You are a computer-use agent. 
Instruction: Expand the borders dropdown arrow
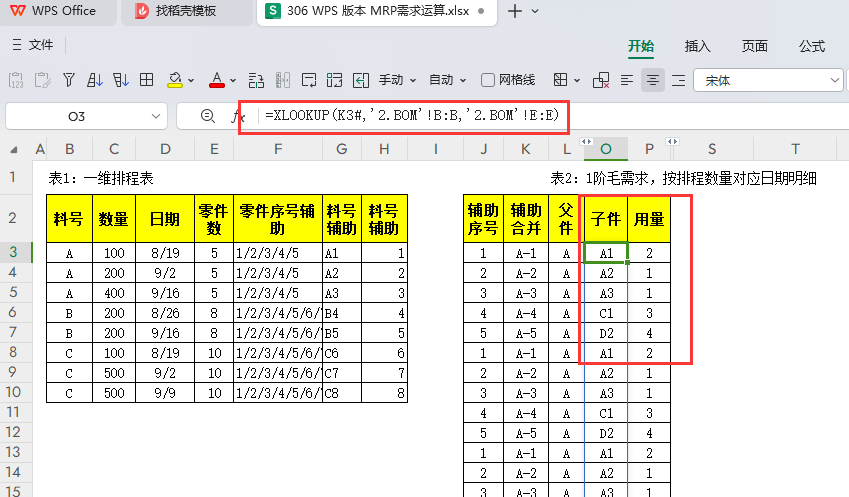(577, 81)
